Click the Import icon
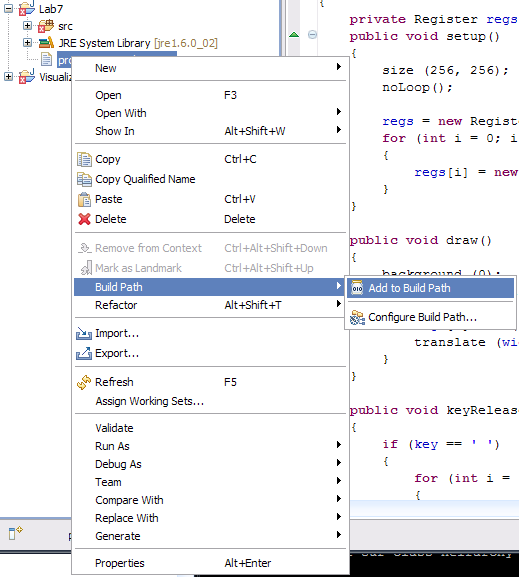This screenshot has height=577, width=519. point(84,333)
